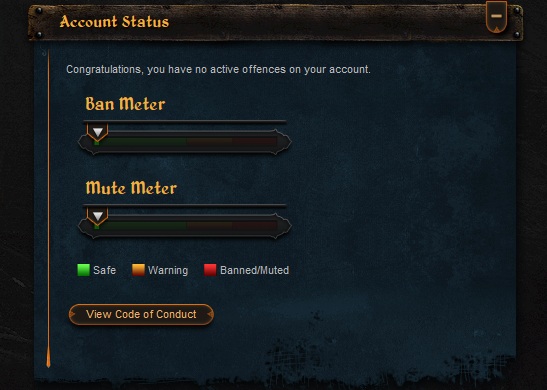
Task: Click the green zone of Ban Meter bar
Action: click(141, 142)
